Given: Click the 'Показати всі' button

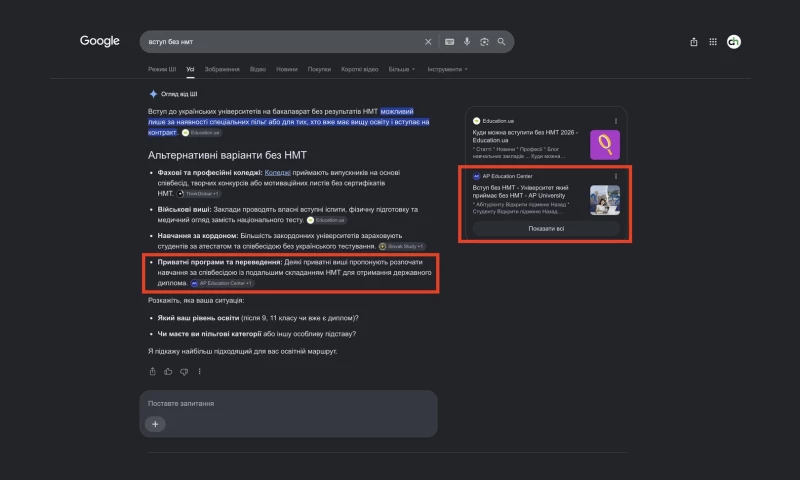Looking at the screenshot, I should [x=546, y=229].
